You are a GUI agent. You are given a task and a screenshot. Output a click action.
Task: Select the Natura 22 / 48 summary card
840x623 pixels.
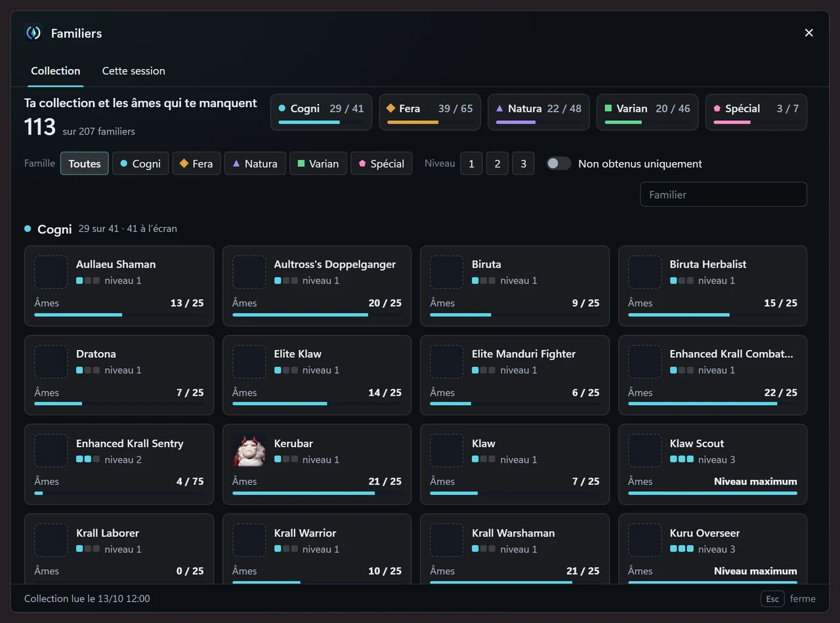coord(539,112)
